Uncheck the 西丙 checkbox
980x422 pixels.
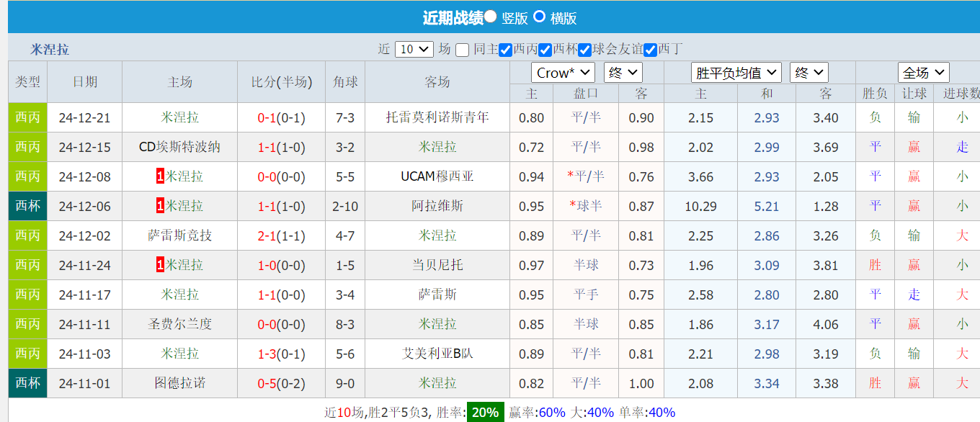pos(507,49)
